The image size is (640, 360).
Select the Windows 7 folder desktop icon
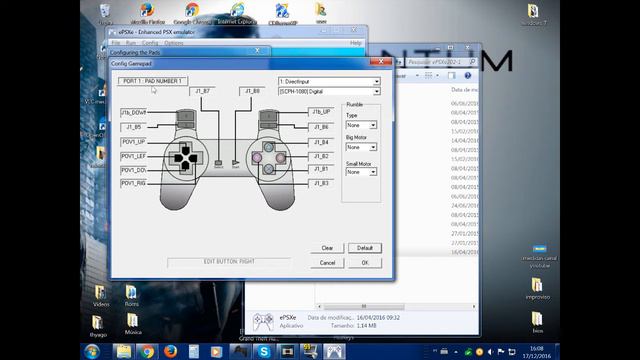click(533, 15)
